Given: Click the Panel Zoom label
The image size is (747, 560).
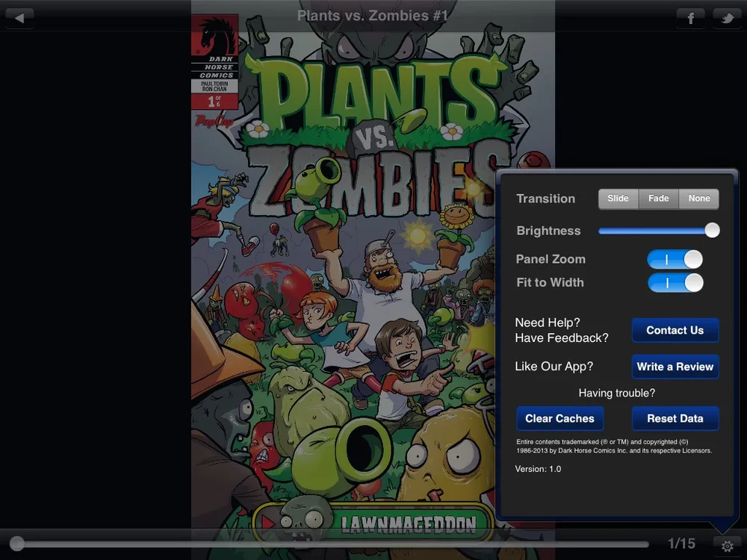Looking at the screenshot, I should tap(551, 259).
